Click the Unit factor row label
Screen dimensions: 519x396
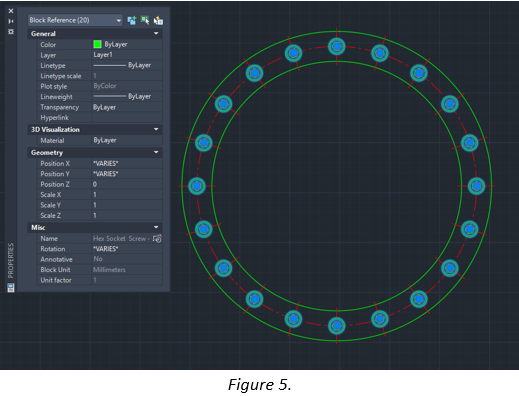(56, 280)
